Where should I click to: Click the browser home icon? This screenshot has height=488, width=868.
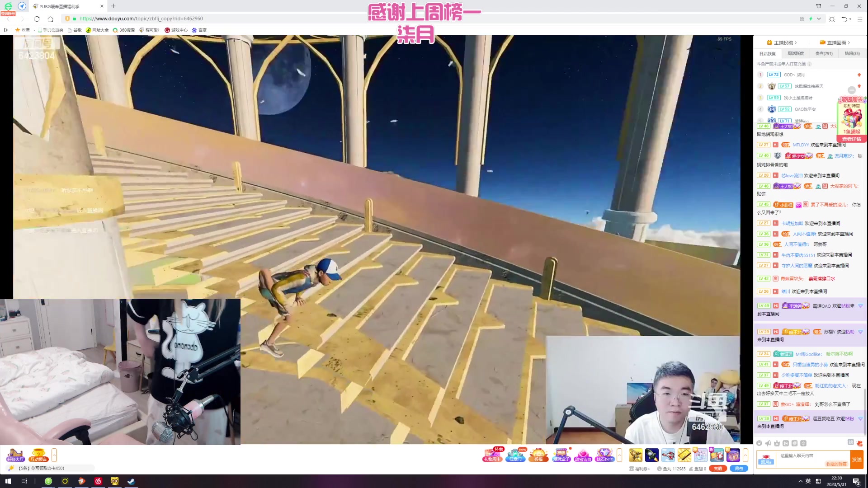51,19
